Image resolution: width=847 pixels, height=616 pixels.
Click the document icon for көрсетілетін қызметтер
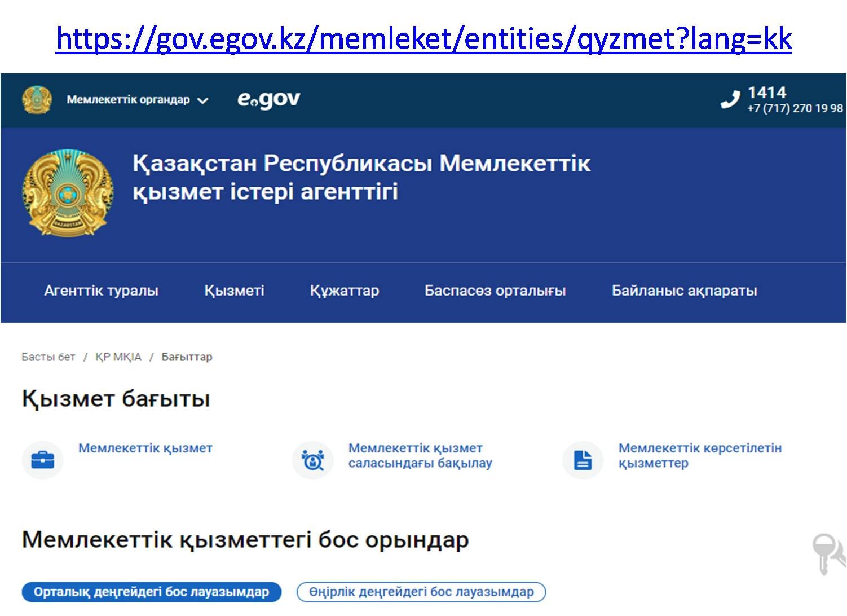[x=583, y=460]
